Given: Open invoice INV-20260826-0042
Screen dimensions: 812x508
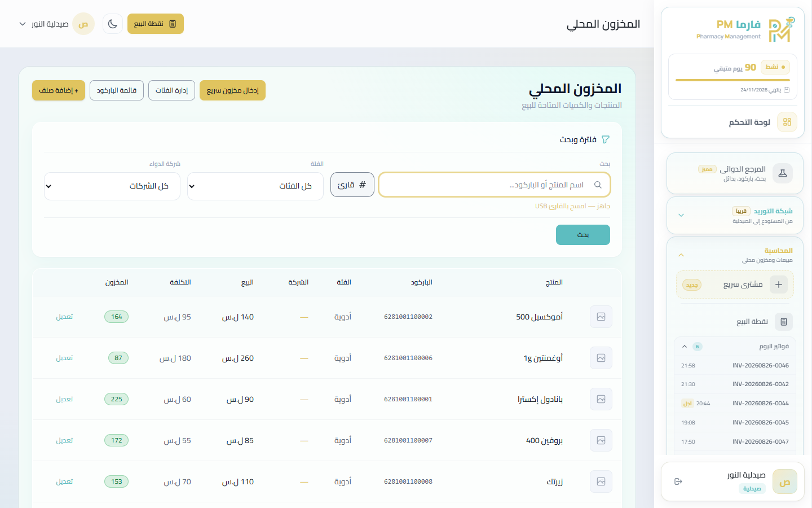Looking at the screenshot, I should tap(735, 384).
